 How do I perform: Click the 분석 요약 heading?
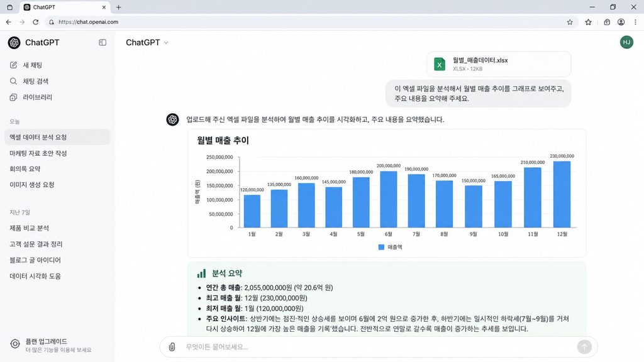click(226, 273)
